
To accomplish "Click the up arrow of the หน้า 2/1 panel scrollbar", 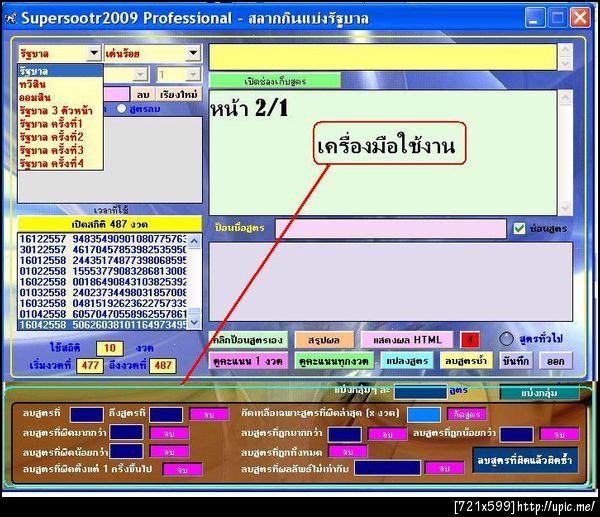I will point(566,98).
